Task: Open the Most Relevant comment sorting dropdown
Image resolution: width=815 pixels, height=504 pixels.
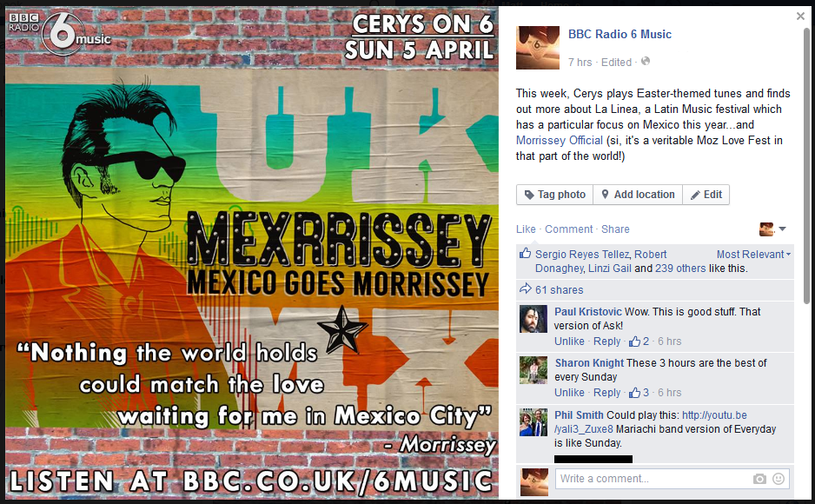Action: pyautogui.click(x=753, y=255)
